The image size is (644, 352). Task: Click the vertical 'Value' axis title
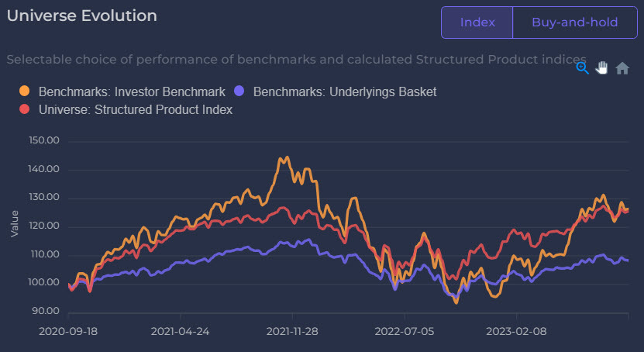(15, 226)
